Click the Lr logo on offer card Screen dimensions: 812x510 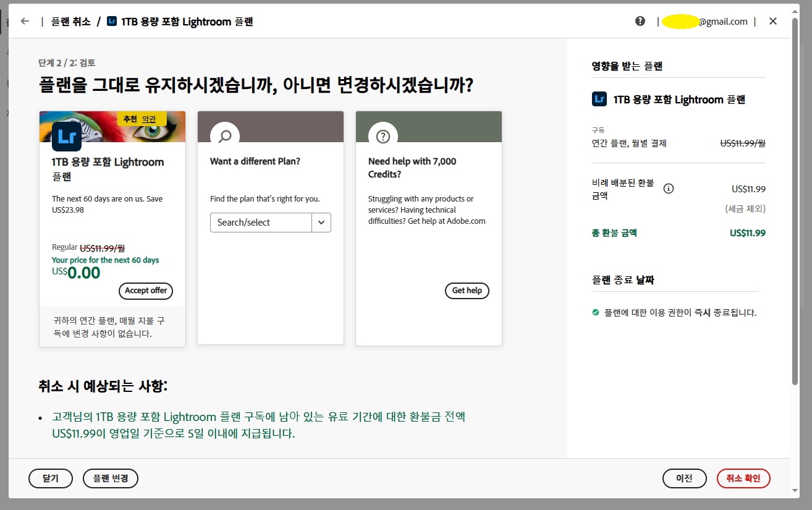tap(67, 137)
